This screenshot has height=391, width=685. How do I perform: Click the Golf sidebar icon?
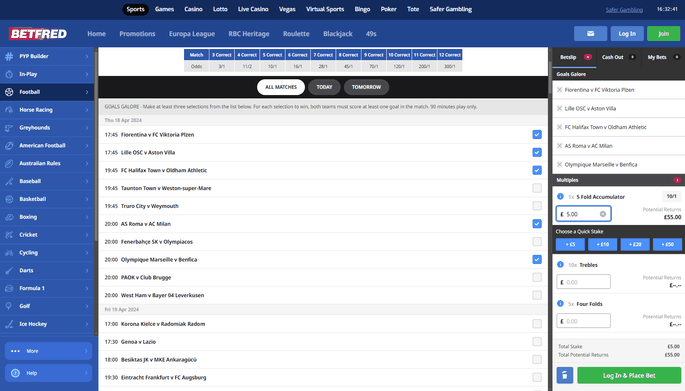point(9,306)
